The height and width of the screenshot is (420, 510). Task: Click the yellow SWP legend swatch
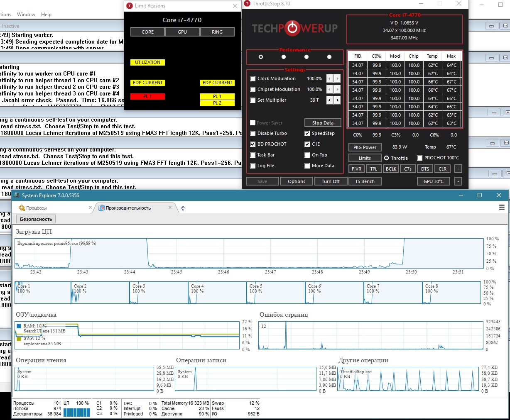click(19, 339)
